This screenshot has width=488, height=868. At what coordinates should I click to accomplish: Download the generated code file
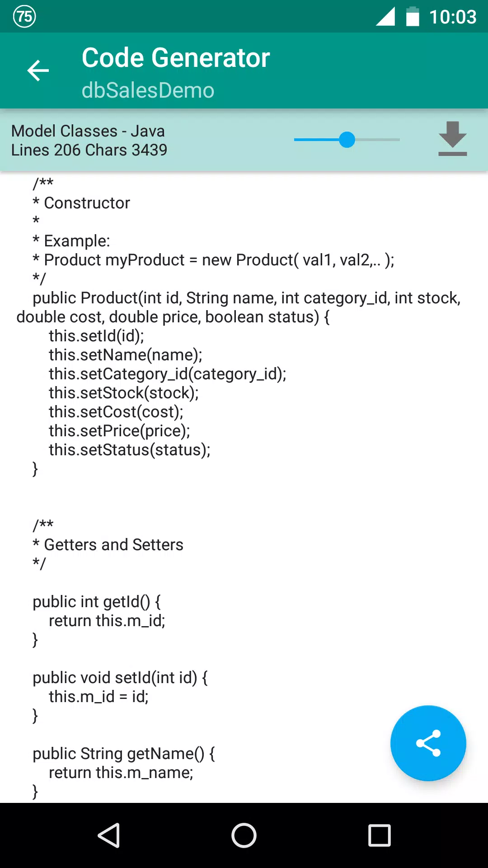coord(452,139)
